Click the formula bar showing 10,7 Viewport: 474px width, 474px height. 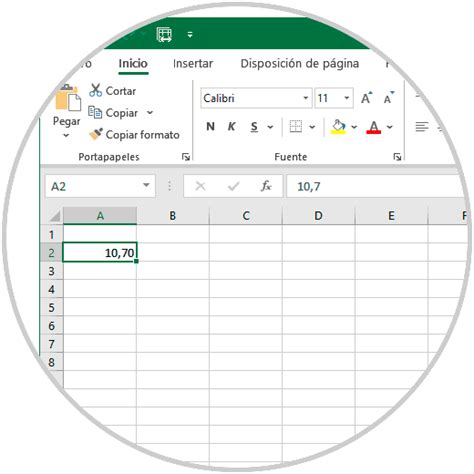pyautogui.click(x=375, y=186)
